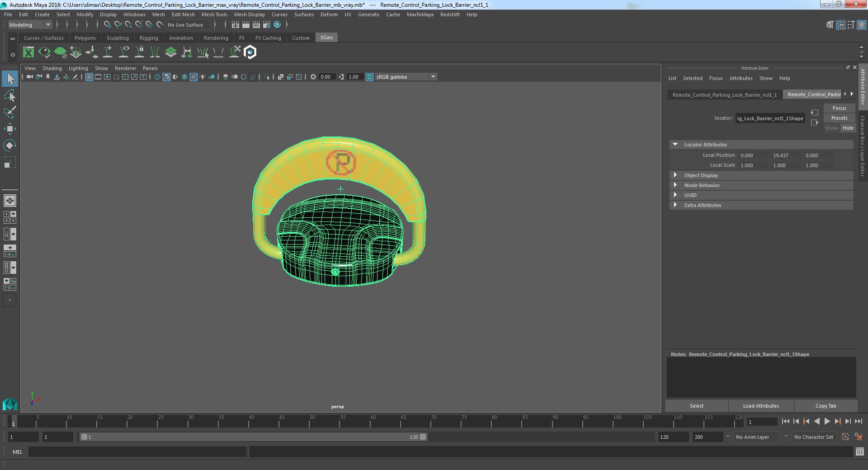The width and height of the screenshot is (868, 470).
Task: Toggle isolate select in viewport
Action: (x=267, y=77)
